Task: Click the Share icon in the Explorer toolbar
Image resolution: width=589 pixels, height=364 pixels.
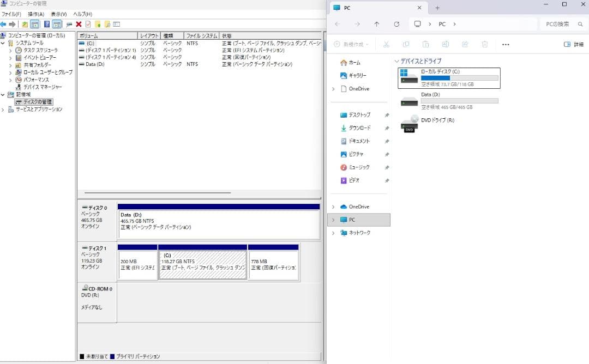Action: tap(465, 44)
